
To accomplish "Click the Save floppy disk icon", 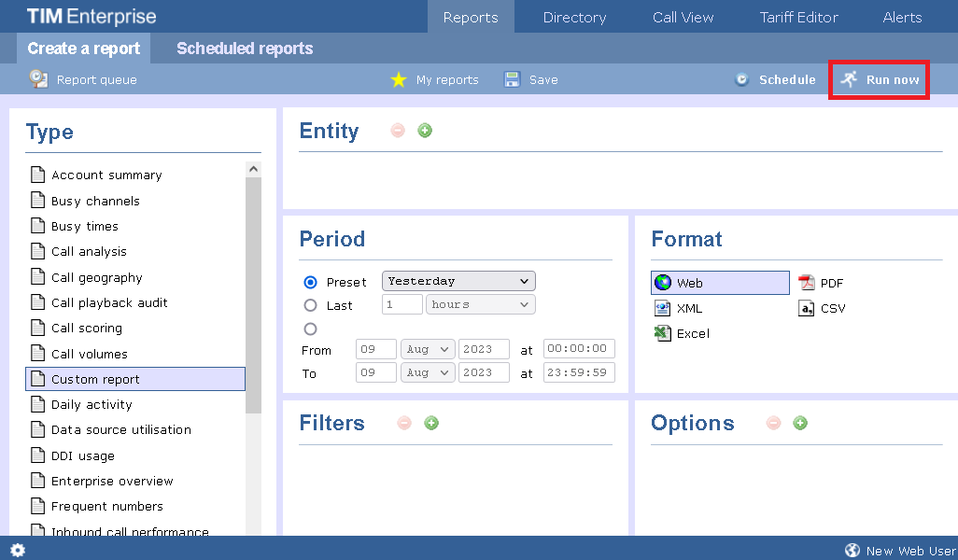I will coord(512,79).
